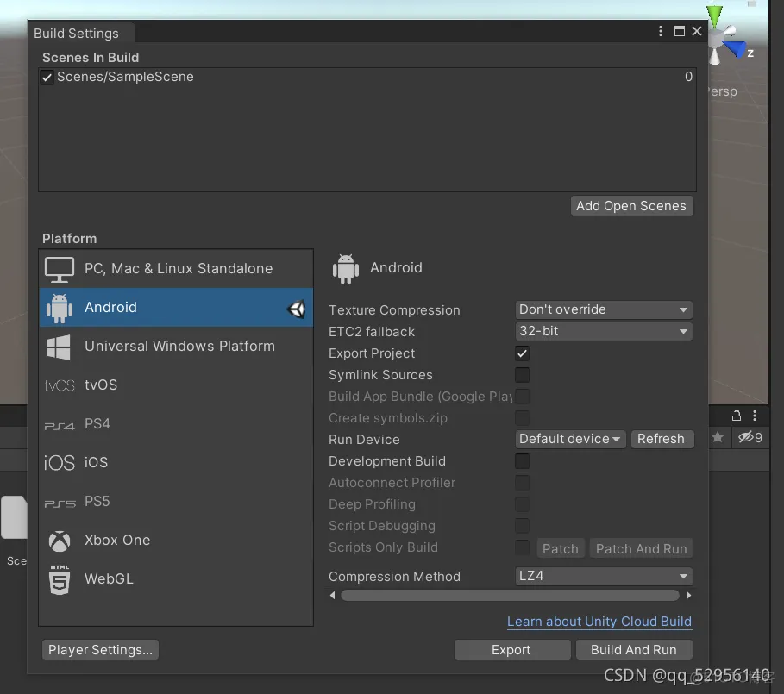Toggle Persp projection label in scene view
The width and height of the screenshot is (784, 694).
tap(723, 91)
